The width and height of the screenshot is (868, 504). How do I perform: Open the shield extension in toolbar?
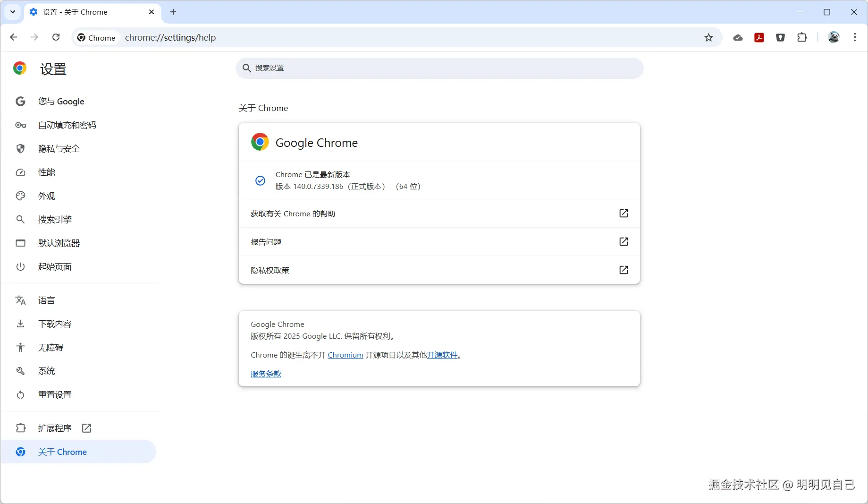pyautogui.click(x=780, y=37)
